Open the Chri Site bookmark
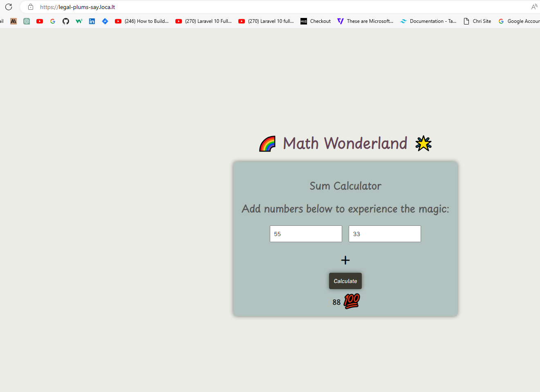The image size is (540, 392). pos(477,21)
